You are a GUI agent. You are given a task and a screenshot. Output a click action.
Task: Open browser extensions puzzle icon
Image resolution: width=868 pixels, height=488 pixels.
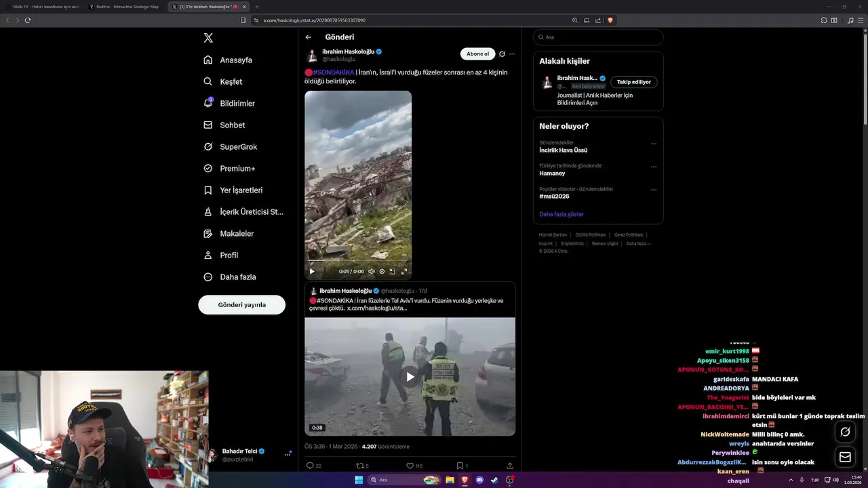pos(824,20)
